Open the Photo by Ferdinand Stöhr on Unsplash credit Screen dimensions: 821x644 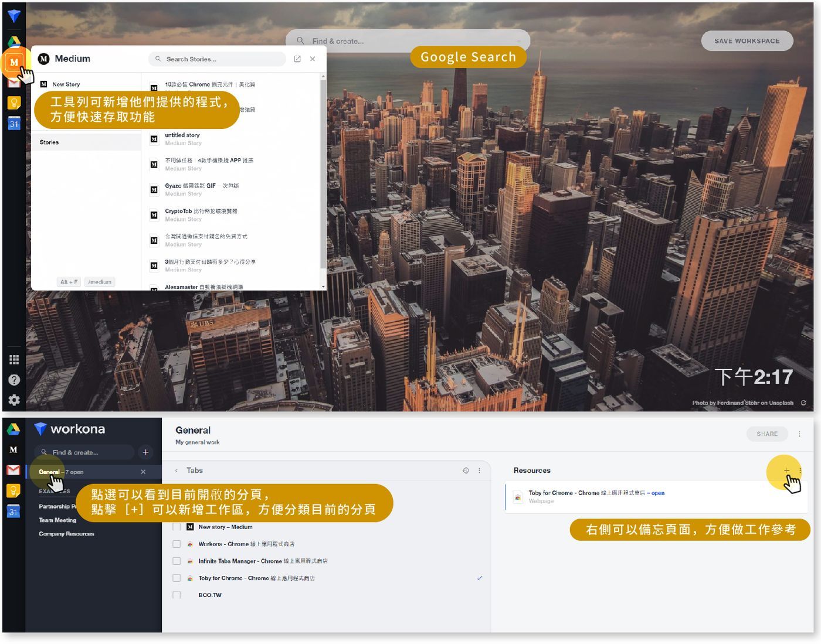742,403
